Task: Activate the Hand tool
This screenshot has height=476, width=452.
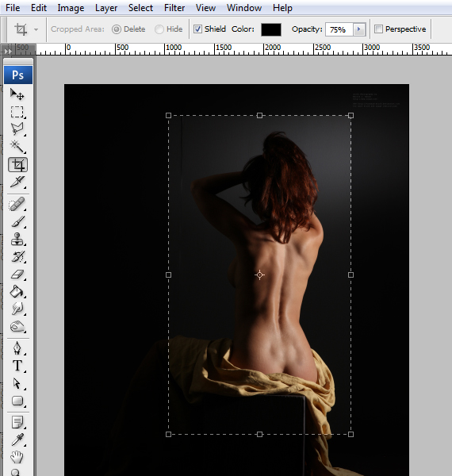Action: point(17,457)
